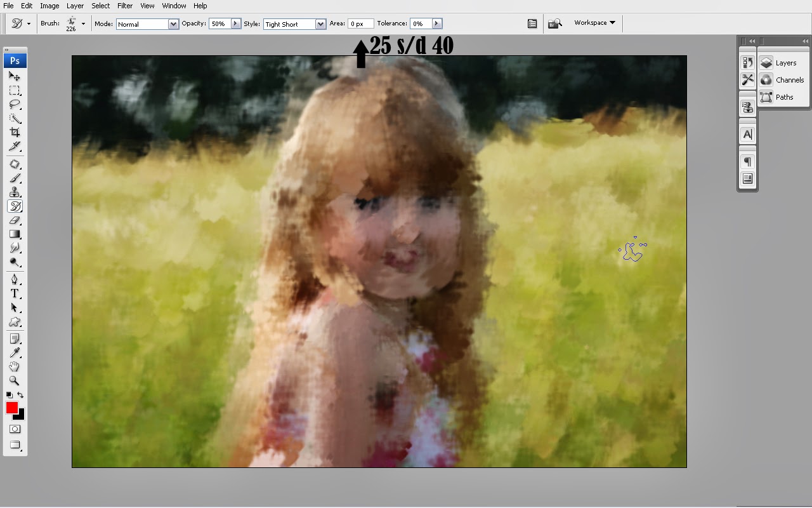The height and width of the screenshot is (508, 812).
Task: Open the Brush preset picker arrow
Action: [83, 24]
